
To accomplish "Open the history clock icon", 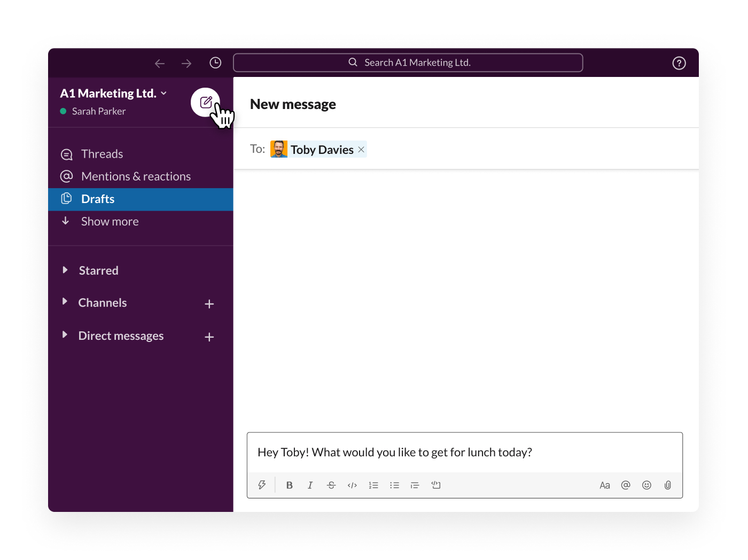I will tap(215, 63).
